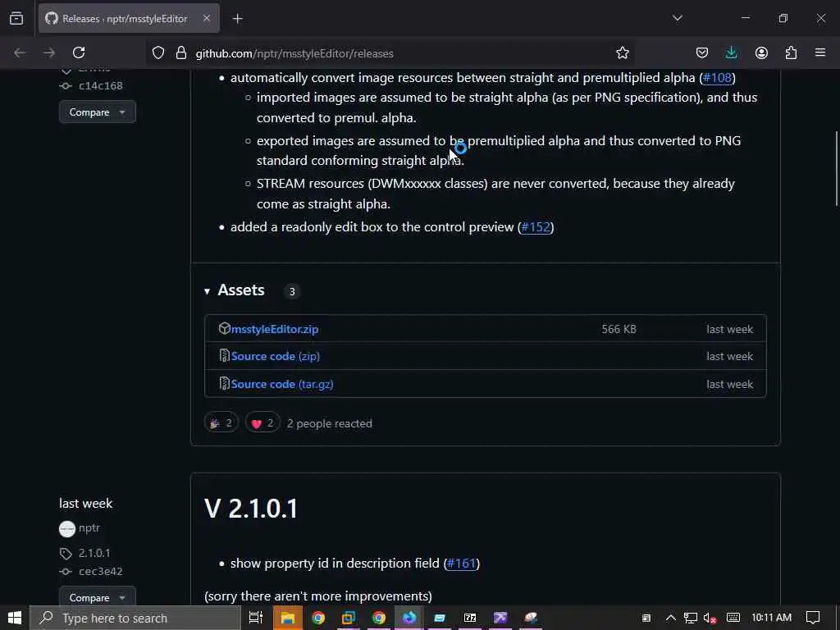Screen dimensions: 840x630
Task: Open the Firefox View icon
Action: pyautogui.click(x=16, y=19)
